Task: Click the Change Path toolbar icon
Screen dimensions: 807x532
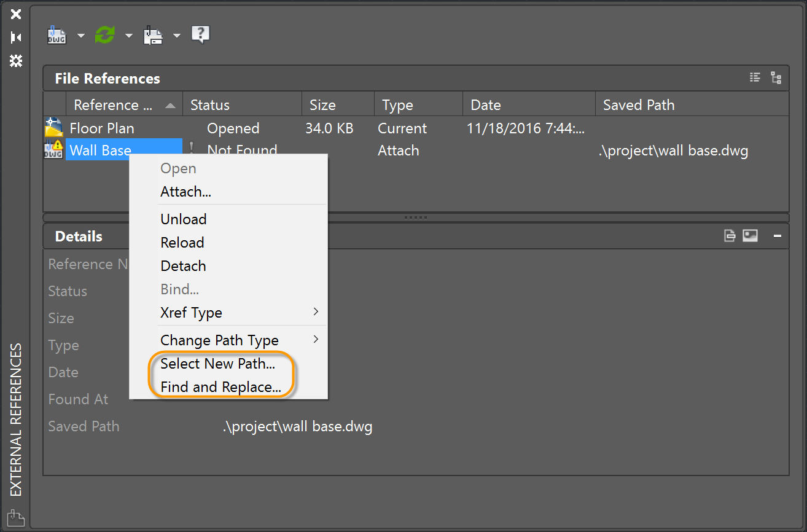Action: [153, 35]
